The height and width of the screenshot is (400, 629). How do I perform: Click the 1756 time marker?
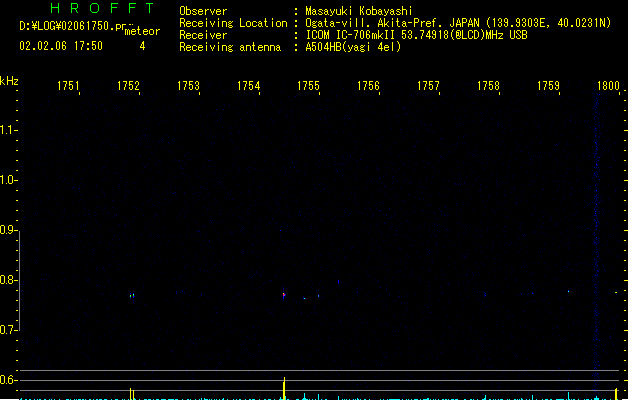point(368,86)
